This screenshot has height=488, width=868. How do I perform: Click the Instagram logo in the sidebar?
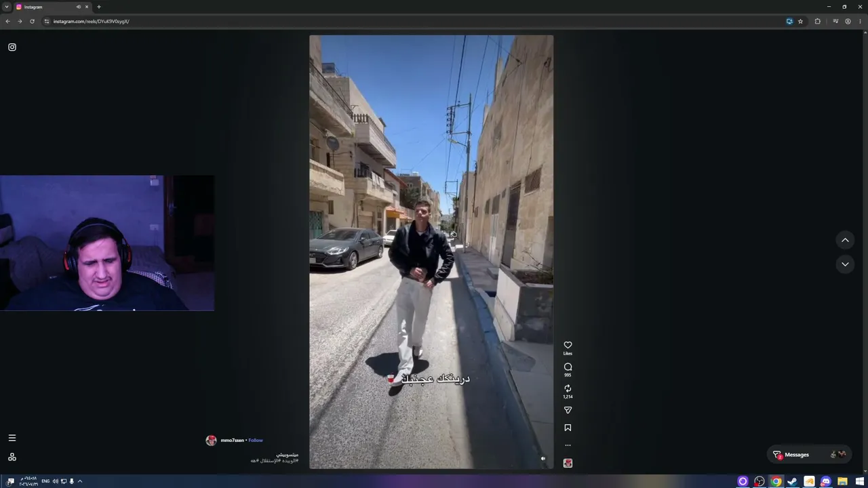12,47
